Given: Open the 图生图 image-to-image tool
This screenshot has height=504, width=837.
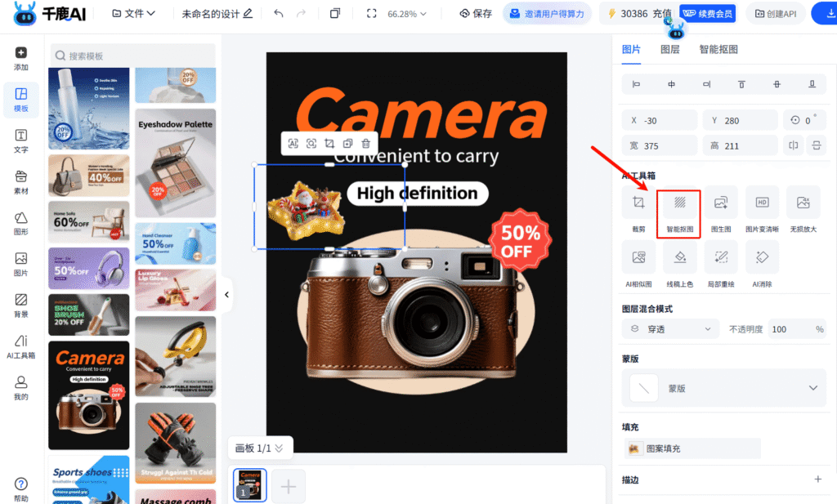Looking at the screenshot, I should (x=721, y=203).
